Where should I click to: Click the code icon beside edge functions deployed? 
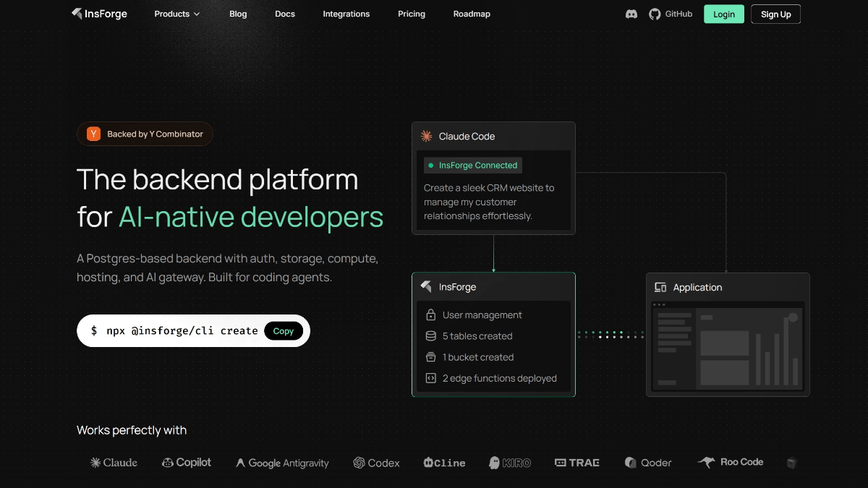click(x=430, y=378)
